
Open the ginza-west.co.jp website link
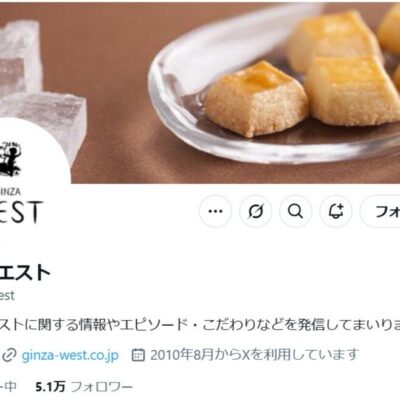[x=70, y=355]
